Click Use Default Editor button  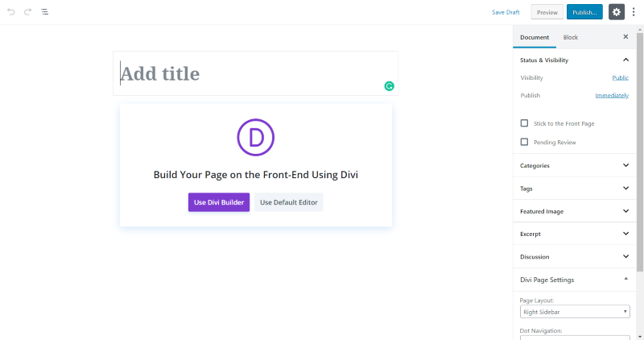tap(289, 202)
